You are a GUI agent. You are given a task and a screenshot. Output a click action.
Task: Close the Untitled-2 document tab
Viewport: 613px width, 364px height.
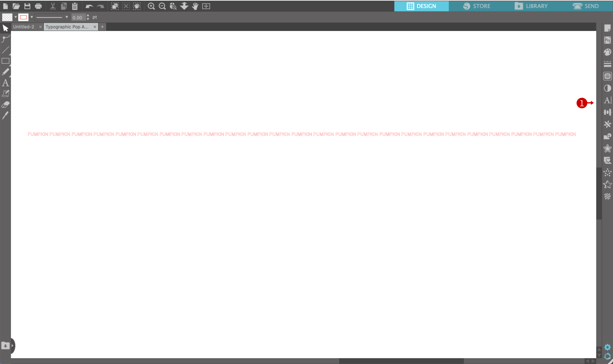(40, 27)
